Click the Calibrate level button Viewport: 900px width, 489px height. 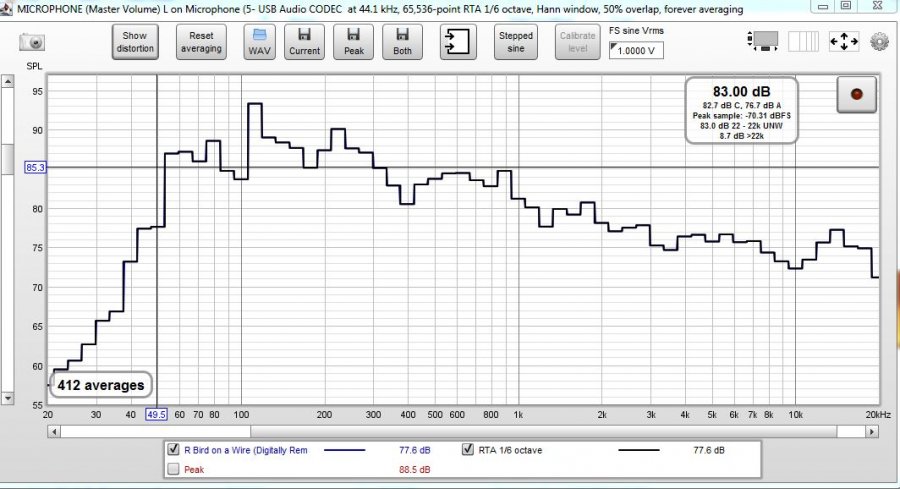coord(577,42)
